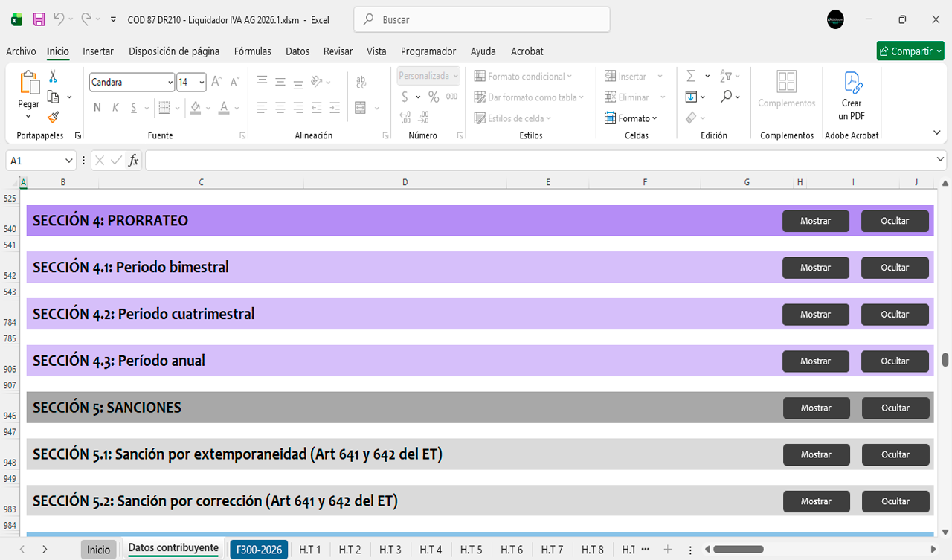Open the Candara font name dropdown
The image size is (952, 560).
coord(170,82)
